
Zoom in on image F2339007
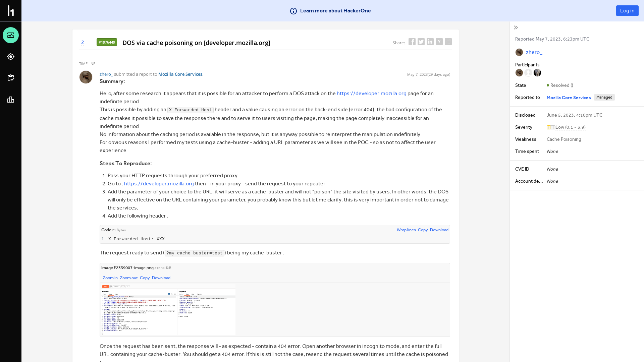110,278
